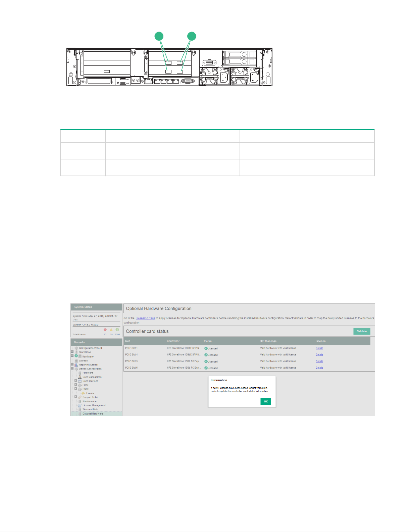Screen dimensions: 411x532
Task: Click the Licensed checkmark for PCI-E Slot 1
Action: pos(206,348)
